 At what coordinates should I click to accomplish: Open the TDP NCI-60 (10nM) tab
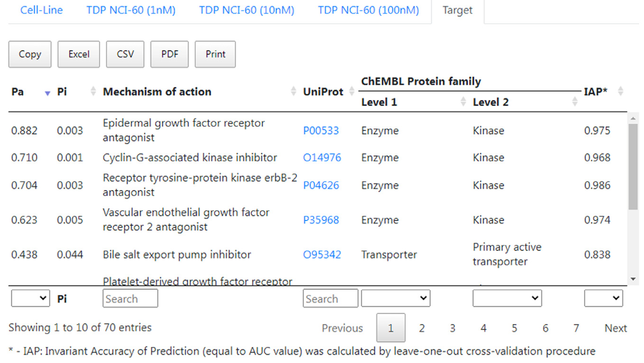tap(246, 10)
